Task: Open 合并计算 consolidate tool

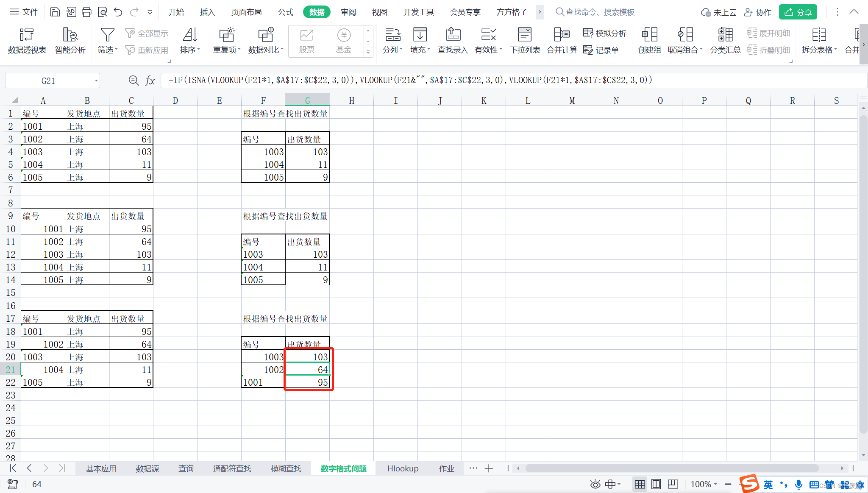Action: 562,41
